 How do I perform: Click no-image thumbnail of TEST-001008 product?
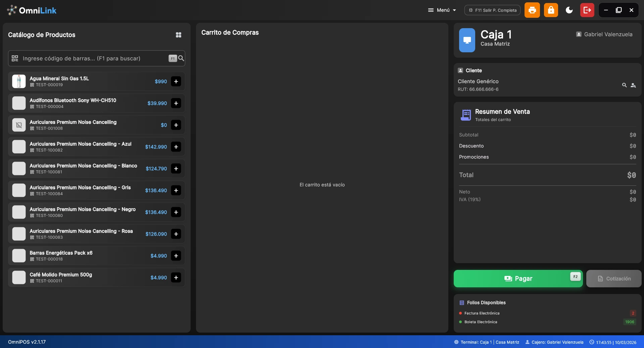click(19, 125)
